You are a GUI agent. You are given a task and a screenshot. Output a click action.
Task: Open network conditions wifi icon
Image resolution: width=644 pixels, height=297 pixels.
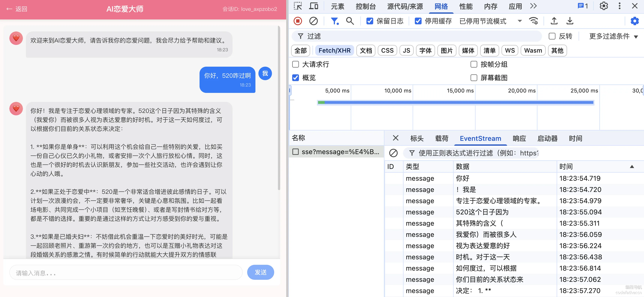point(534,21)
